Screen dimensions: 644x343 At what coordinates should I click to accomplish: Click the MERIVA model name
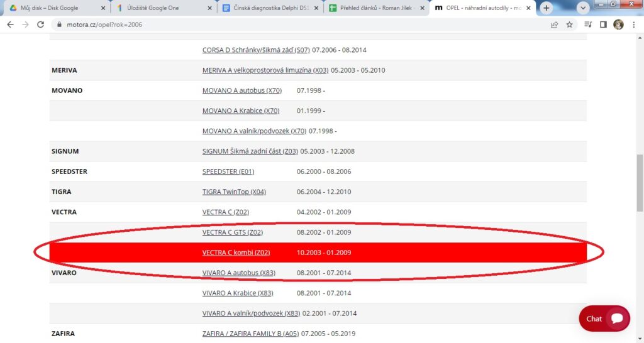point(64,70)
